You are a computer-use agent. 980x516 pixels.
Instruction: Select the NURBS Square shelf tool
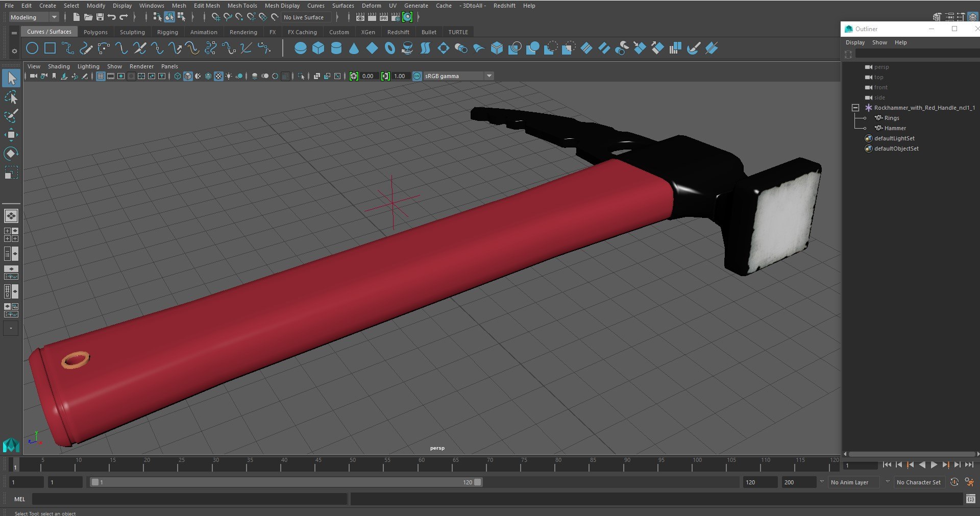(x=50, y=48)
